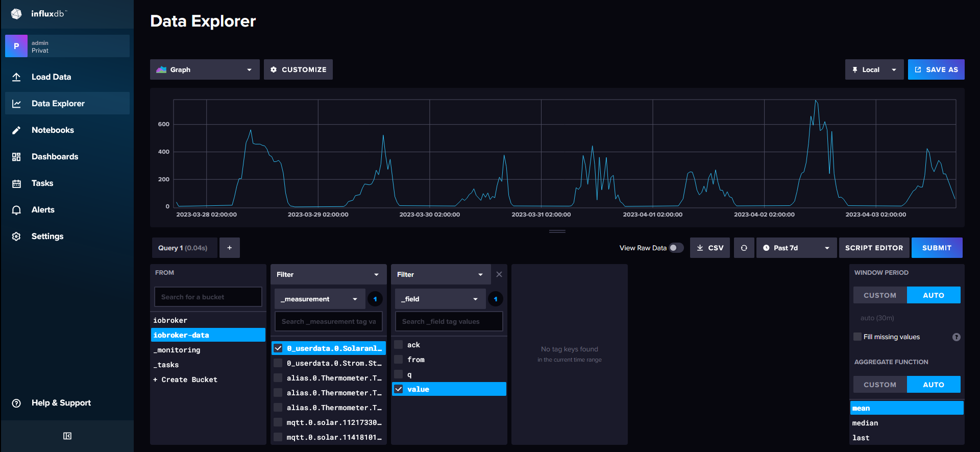This screenshot has height=452, width=980.
Task: Click the Help & Support question icon
Action: point(16,403)
